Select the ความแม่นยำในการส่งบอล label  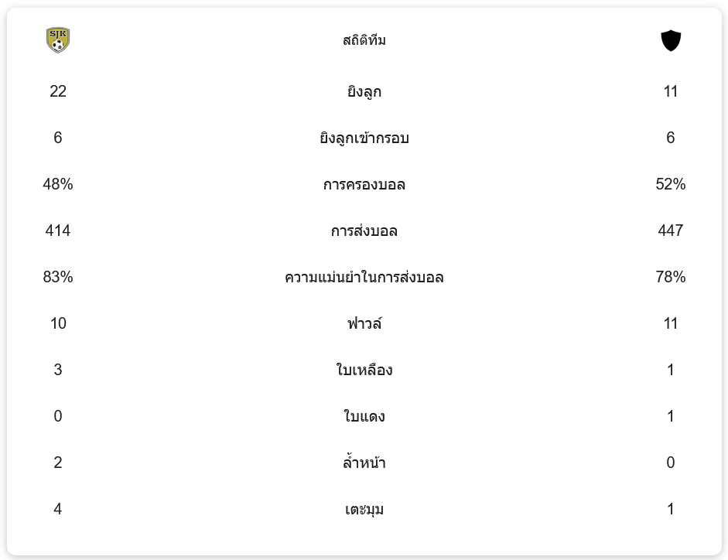click(364, 277)
